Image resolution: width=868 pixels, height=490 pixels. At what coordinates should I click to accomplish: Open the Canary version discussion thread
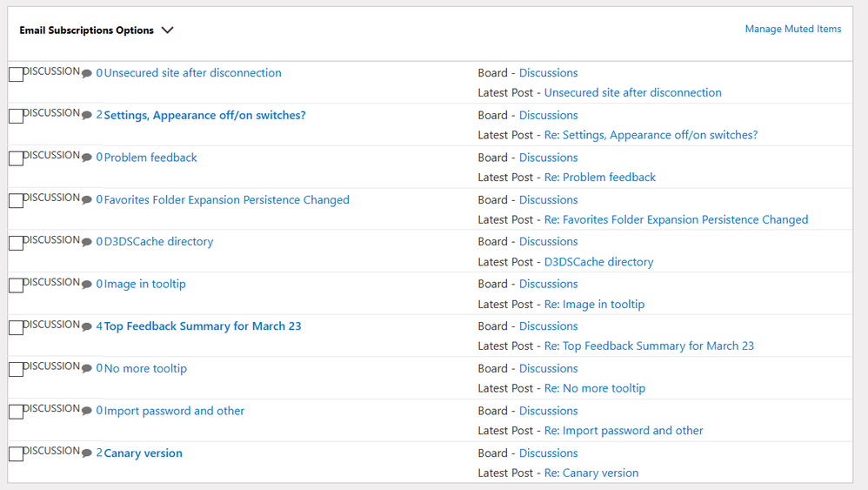point(143,453)
